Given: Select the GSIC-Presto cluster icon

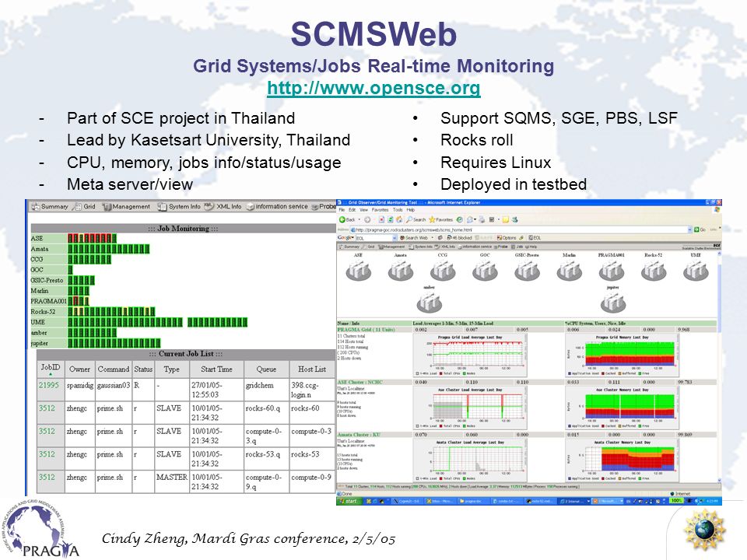Looking at the screenshot, I should pos(527,271).
